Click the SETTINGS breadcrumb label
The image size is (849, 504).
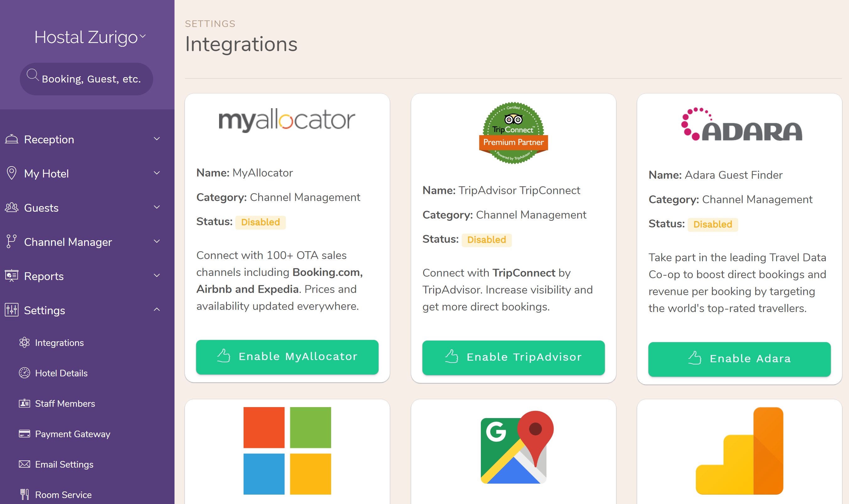tap(210, 24)
